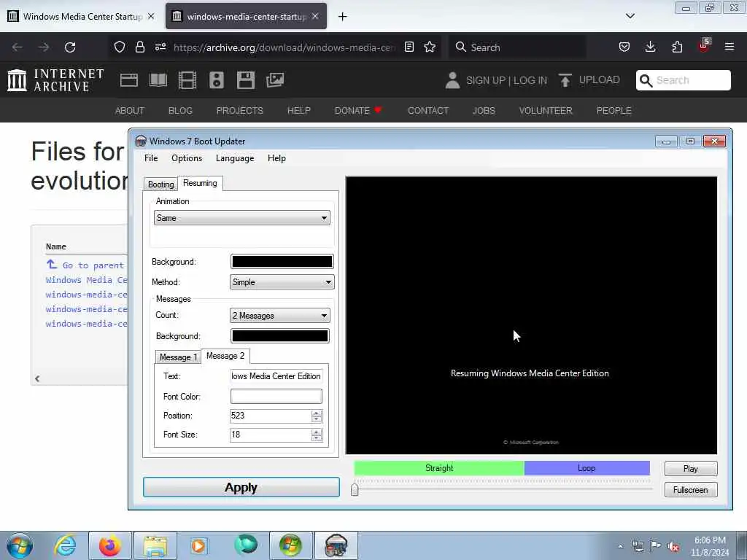Open the Windows Start orb
The height and width of the screenshot is (560, 747).
pos(20,545)
